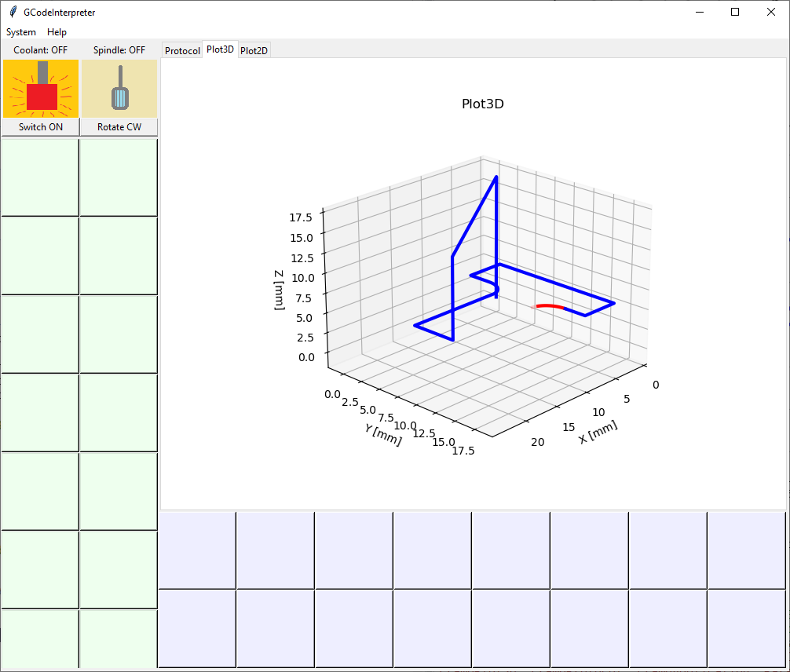The height and width of the screenshot is (672, 790).
Task: Open the System menu
Action: coord(21,32)
